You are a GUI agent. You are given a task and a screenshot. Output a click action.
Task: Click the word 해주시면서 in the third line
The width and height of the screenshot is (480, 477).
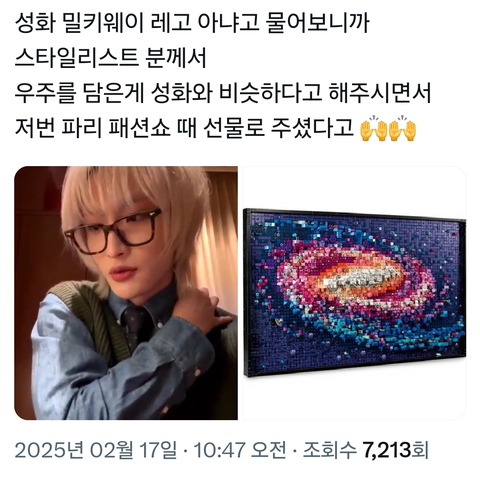coord(380,93)
